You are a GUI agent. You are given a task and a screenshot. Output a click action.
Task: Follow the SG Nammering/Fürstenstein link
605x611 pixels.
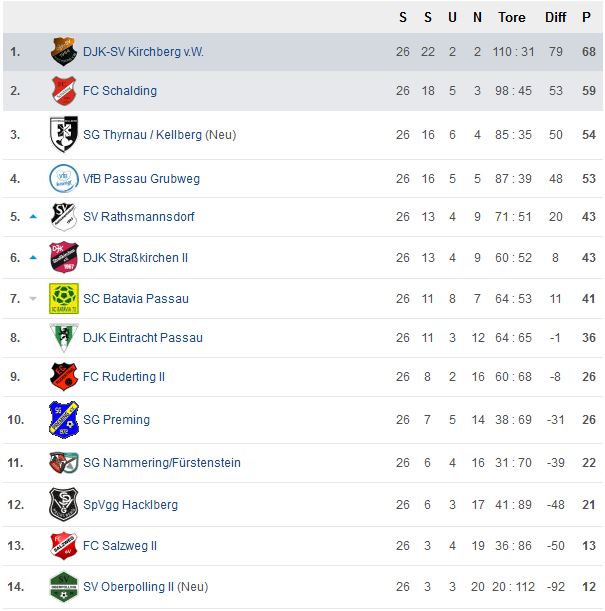point(162,463)
